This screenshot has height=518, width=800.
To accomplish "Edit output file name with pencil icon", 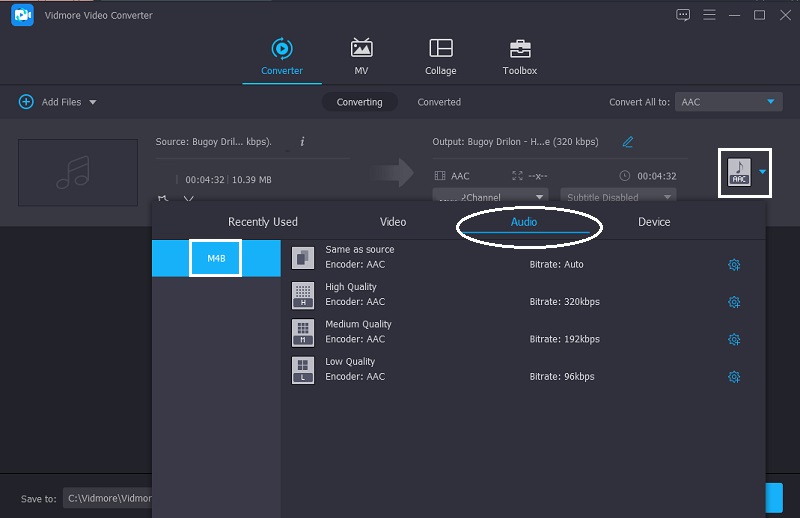I will (628, 142).
